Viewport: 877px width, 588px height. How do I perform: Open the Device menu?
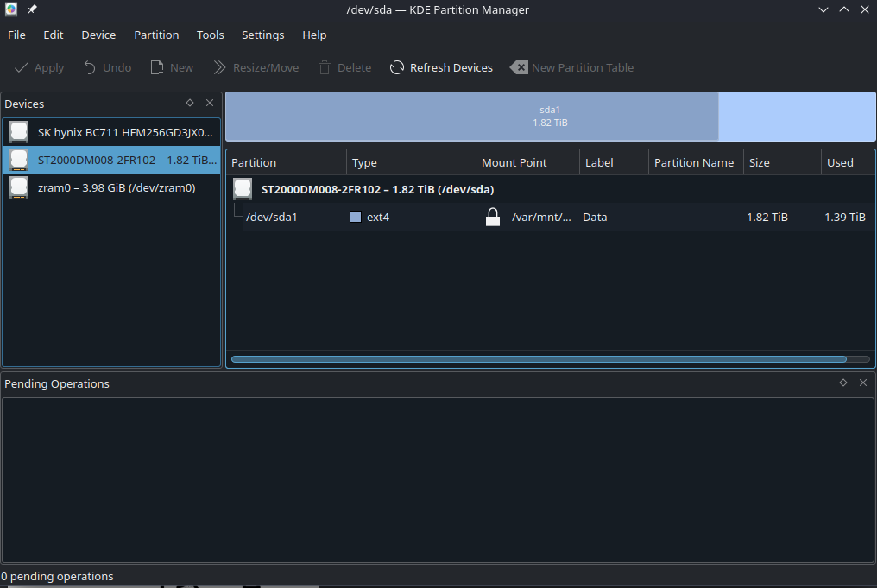(x=98, y=35)
